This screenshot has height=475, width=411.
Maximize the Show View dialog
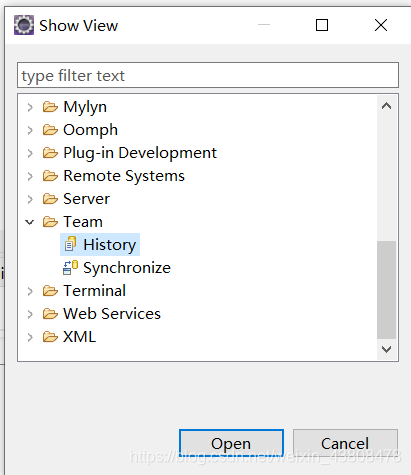coord(322,25)
